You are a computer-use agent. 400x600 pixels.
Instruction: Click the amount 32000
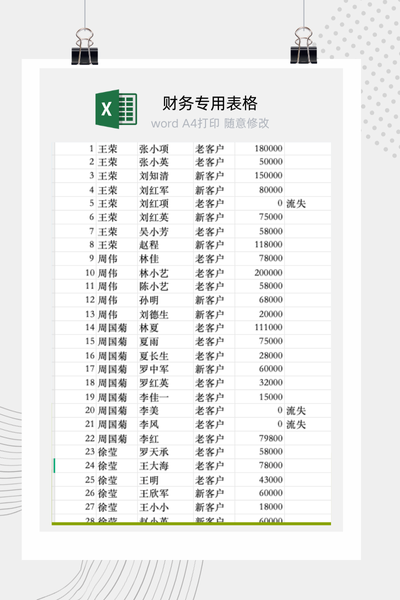[x=271, y=382]
